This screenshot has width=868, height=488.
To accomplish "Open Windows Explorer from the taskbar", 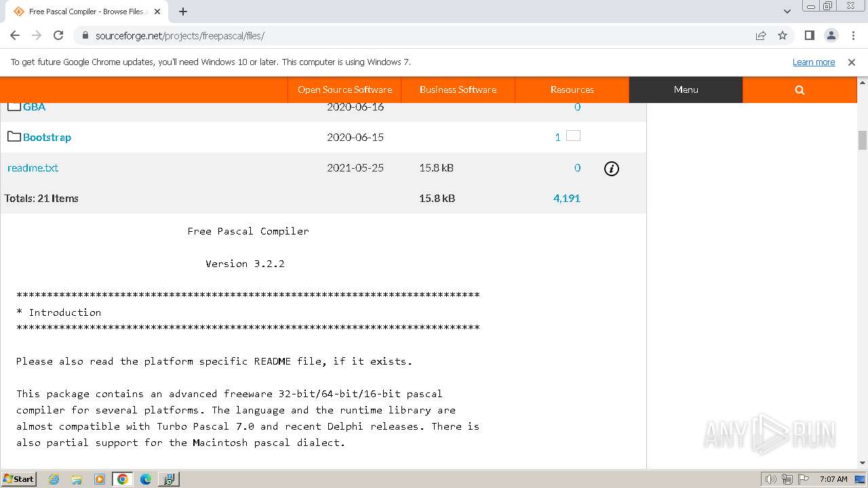I will point(77,479).
